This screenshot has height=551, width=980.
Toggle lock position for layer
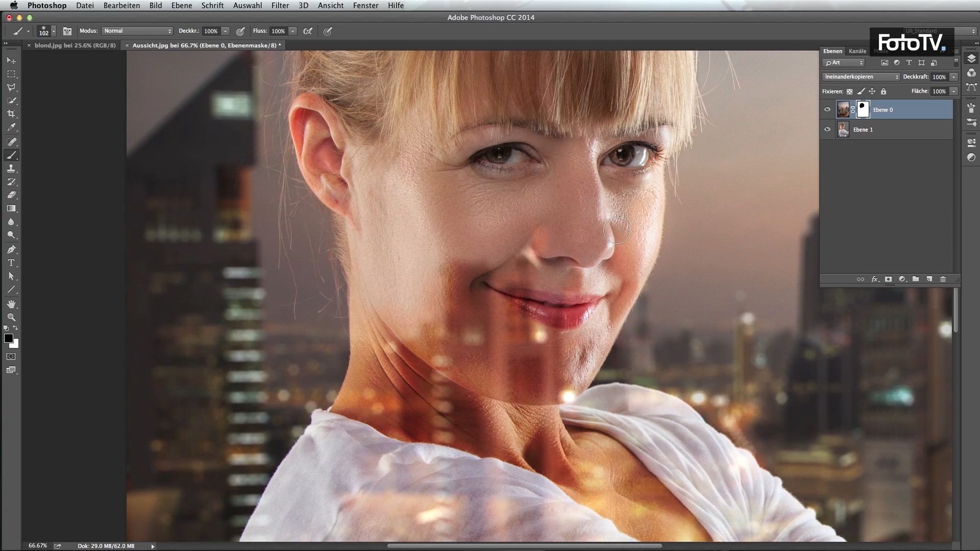[x=872, y=91]
